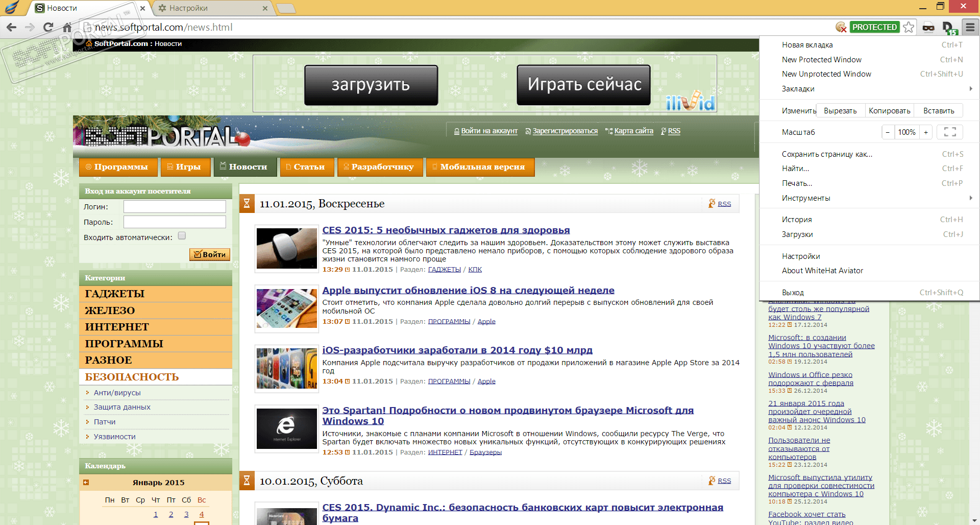Image resolution: width=980 pixels, height=525 pixels.
Task: Open the Disconnect extension icon with counter
Action: coord(949,28)
